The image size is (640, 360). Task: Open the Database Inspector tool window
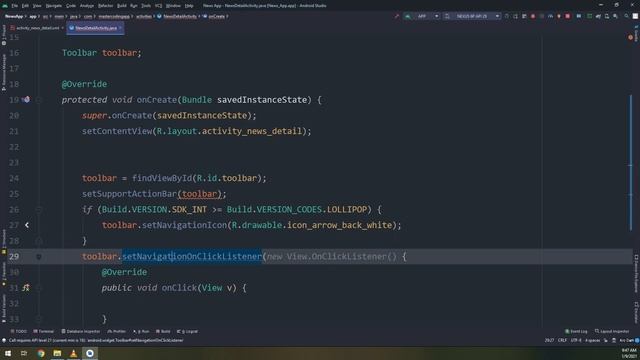pyautogui.click(x=80, y=331)
